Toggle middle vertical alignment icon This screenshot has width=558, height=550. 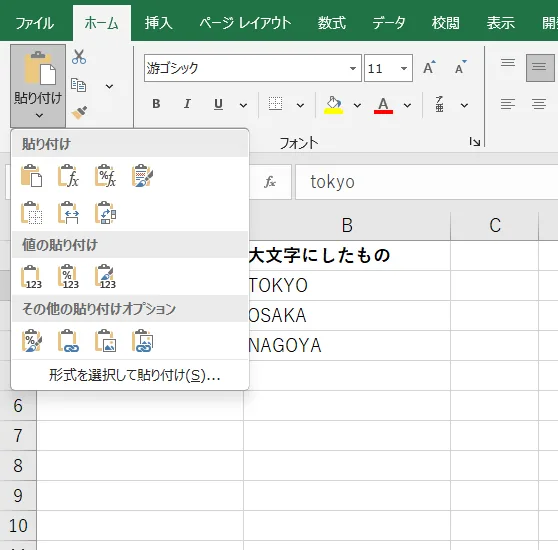point(540,68)
